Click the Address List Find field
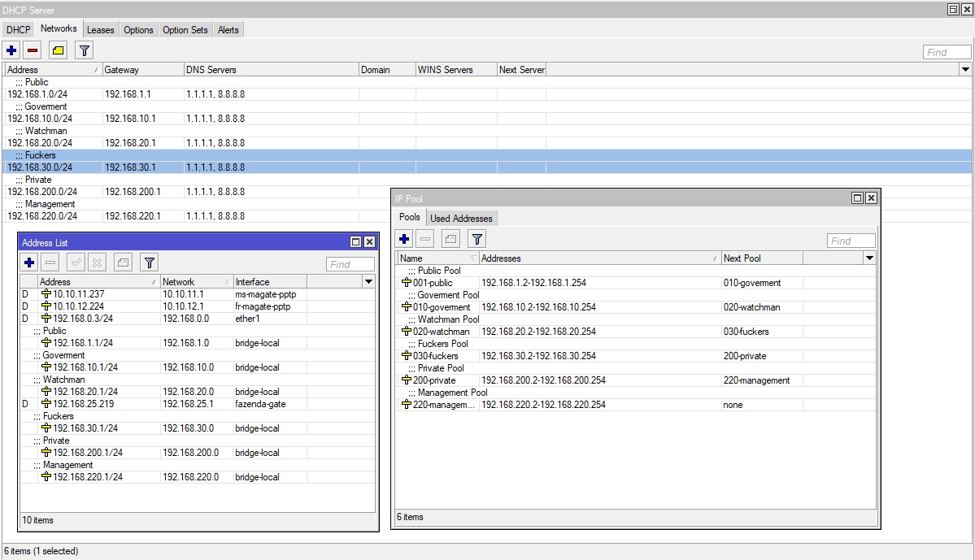Image resolution: width=975 pixels, height=560 pixels. (350, 264)
